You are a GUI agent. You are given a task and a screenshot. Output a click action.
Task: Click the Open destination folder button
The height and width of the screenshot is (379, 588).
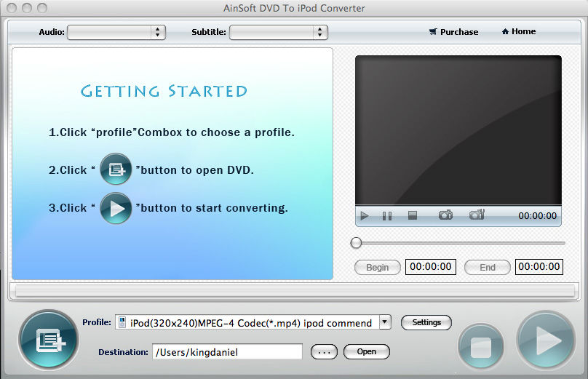coord(366,351)
